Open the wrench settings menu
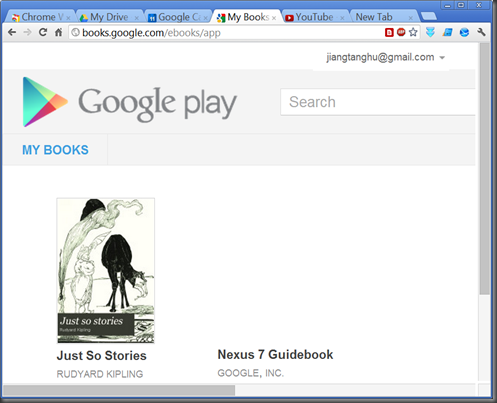 click(x=481, y=32)
